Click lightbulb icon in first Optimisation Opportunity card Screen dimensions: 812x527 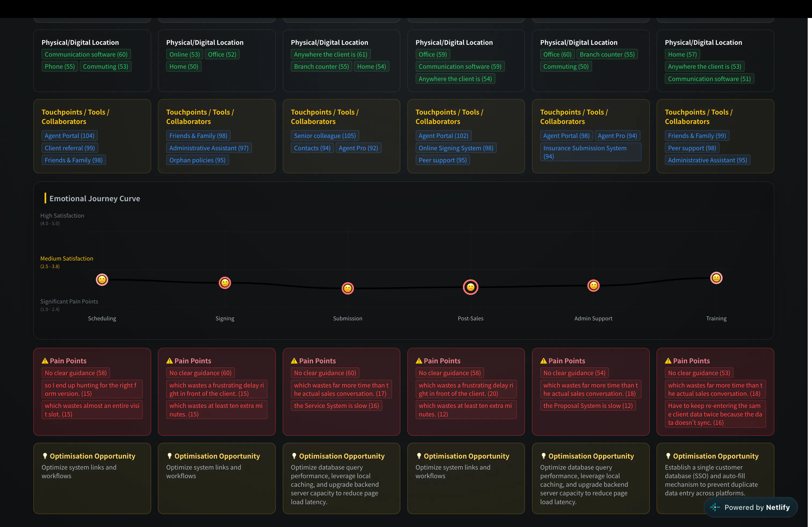click(x=45, y=456)
